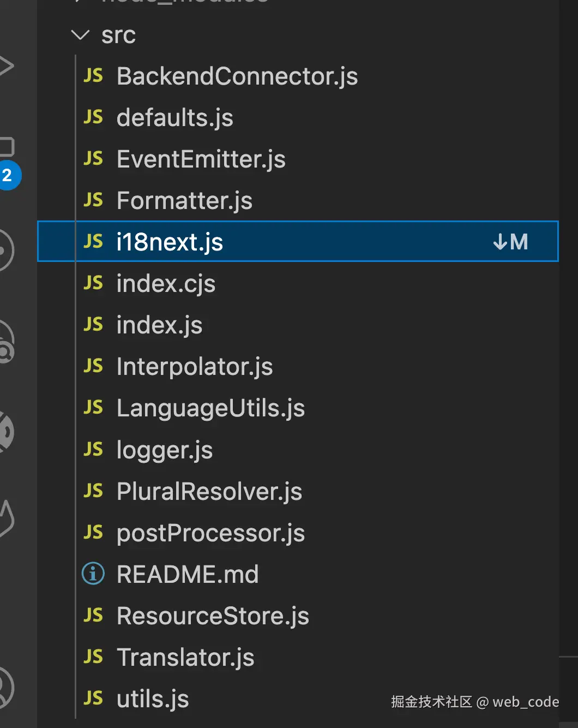
Task: Click the JS icon next to Formatter.js
Action: [x=93, y=200]
